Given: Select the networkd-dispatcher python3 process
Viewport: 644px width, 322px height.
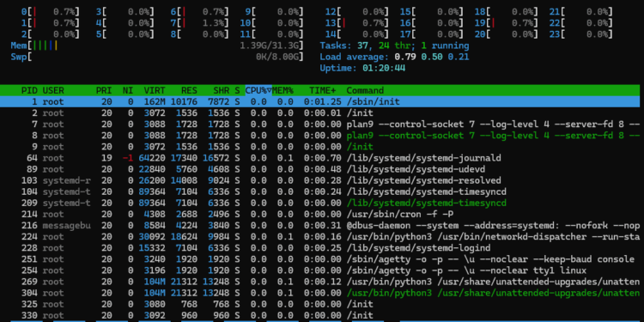Looking at the screenshot, I should coord(320,237).
